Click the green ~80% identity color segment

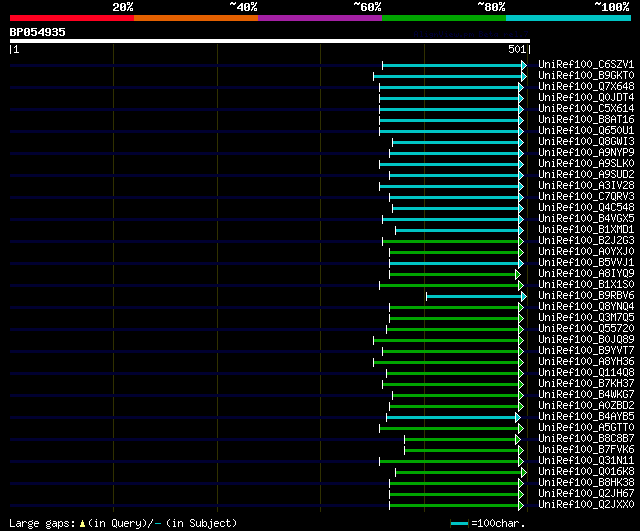coord(444,18)
